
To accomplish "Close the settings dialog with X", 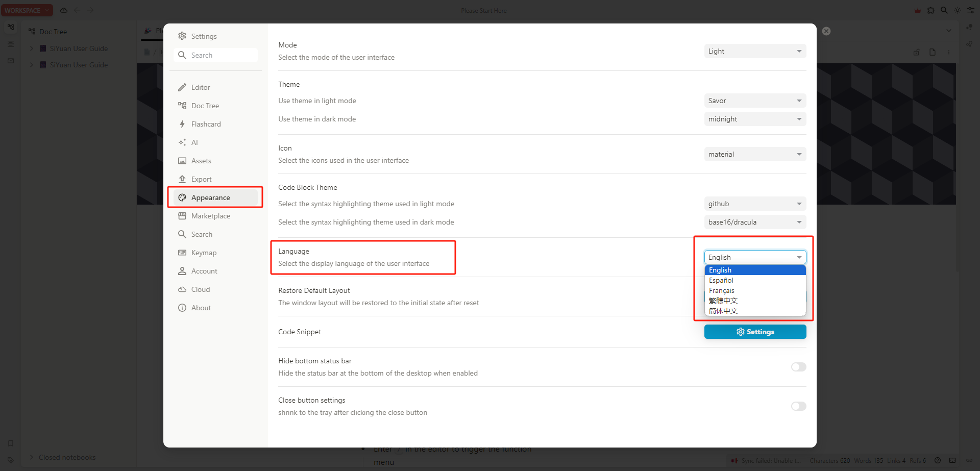I will (826, 31).
